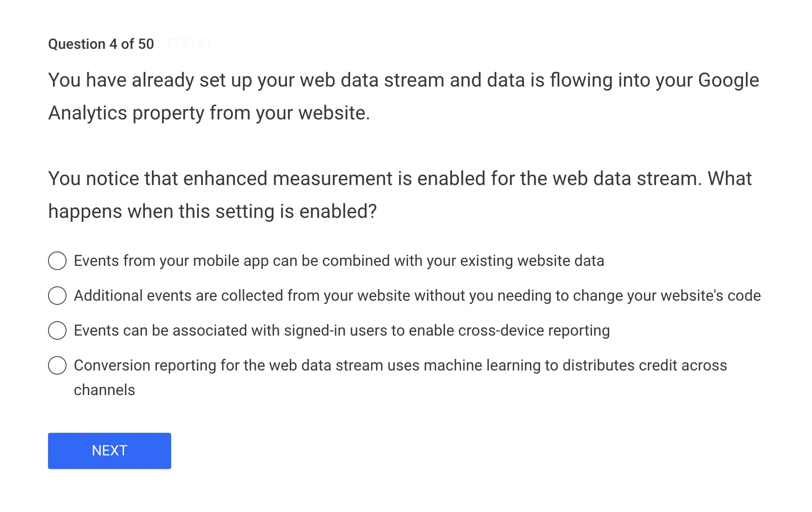Image resolution: width=812 pixels, height=512 pixels.
Task: Click the line "Analytics property from your website."
Action: (x=209, y=113)
